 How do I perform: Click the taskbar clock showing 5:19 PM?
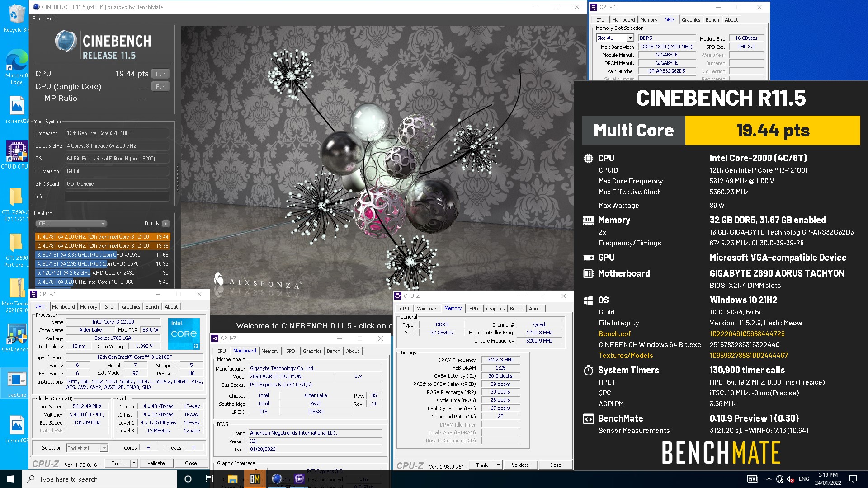coord(828,479)
